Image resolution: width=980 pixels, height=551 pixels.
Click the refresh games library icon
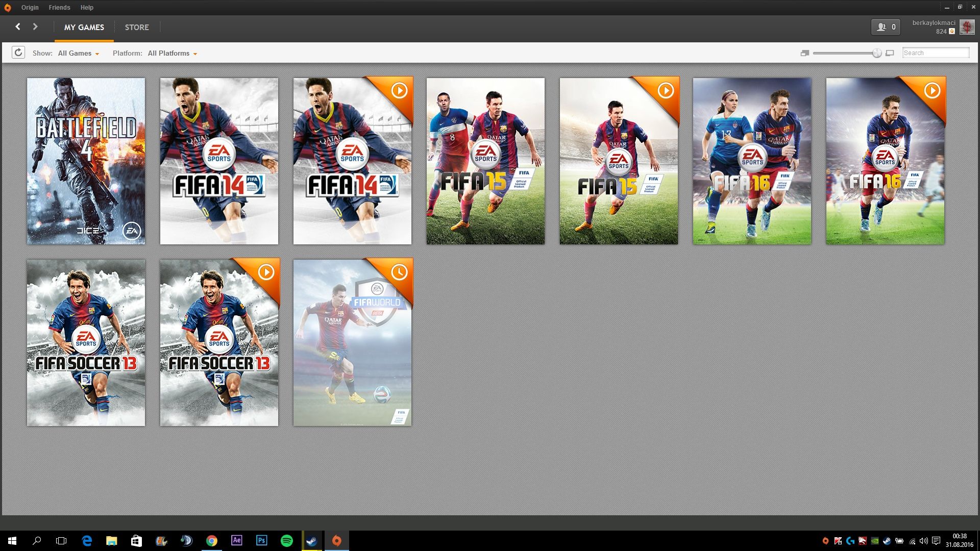tap(18, 53)
